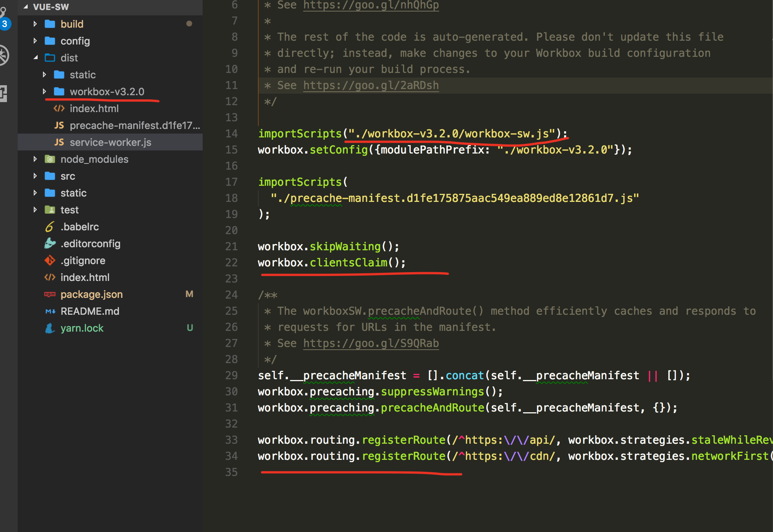The width and height of the screenshot is (773, 532).
Task: Collapse the dist folder
Action: point(35,58)
